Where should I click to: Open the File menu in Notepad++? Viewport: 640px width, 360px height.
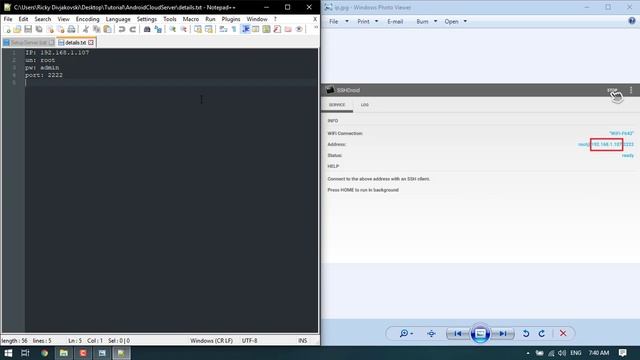tap(8, 19)
